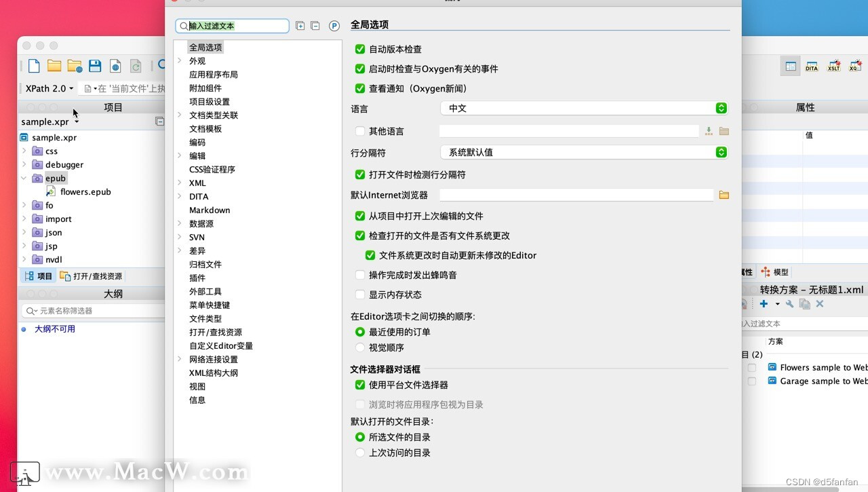868x492 pixels.
Task: Click the Save icon on the toolbar
Action: (x=95, y=65)
